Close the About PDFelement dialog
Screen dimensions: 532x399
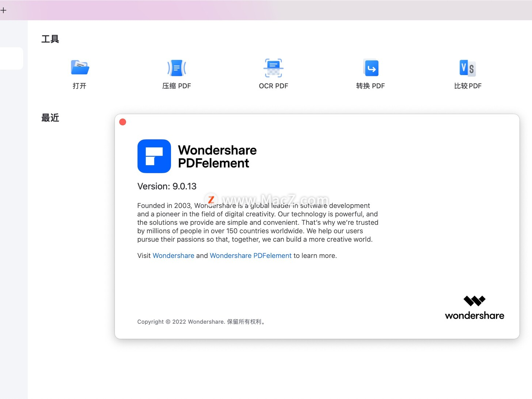(x=122, y=122)
